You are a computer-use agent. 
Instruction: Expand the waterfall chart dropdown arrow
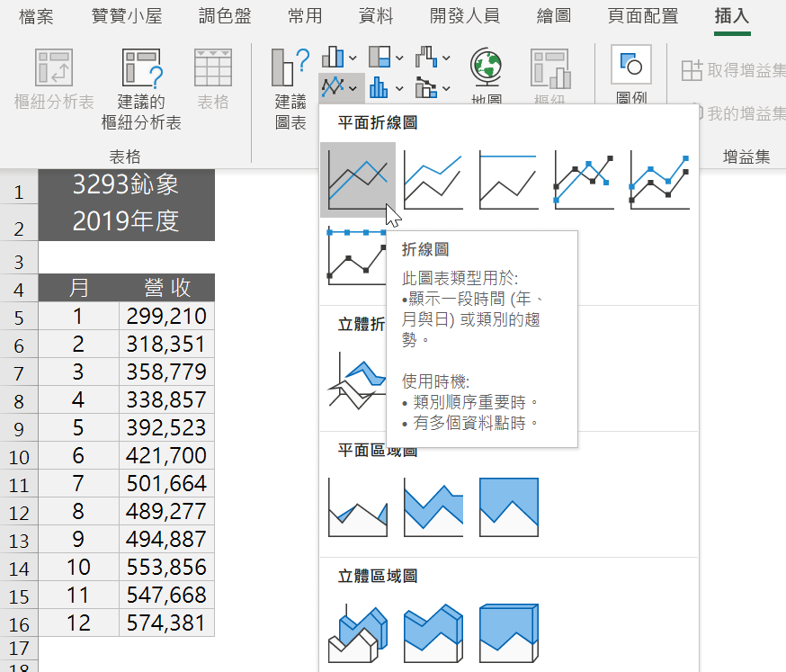[x=446, y=58]
